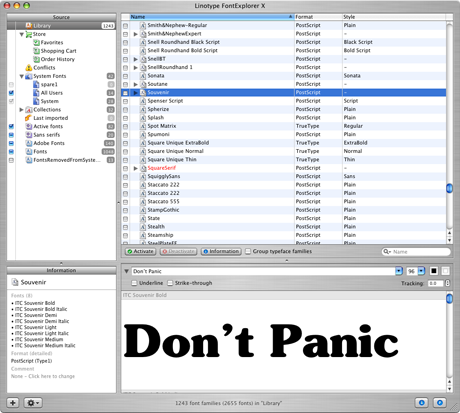Open the font size 96 dropdown
This screenshot has width=460, height=413.
[422, 271]
